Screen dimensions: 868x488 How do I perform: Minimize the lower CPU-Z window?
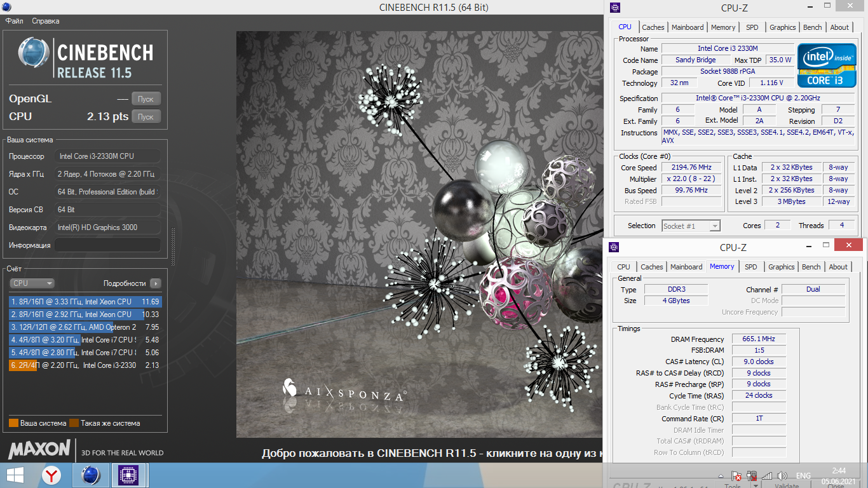[808, 245]
